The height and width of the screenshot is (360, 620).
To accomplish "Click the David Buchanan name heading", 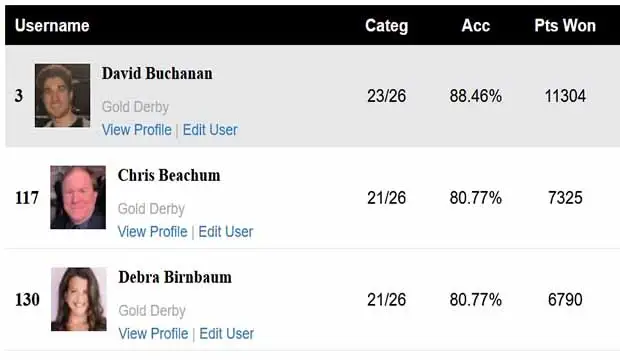I will click(157, 74).
